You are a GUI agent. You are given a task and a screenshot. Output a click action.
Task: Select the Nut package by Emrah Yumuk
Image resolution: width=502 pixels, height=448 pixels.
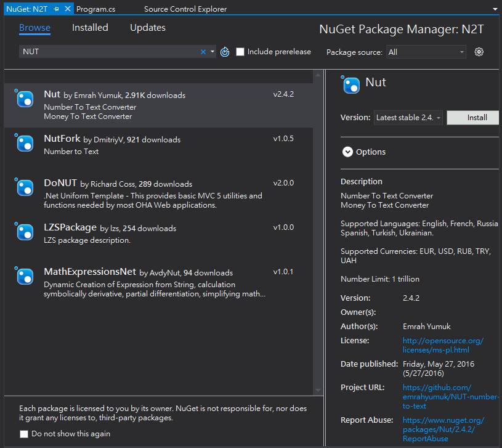pyautogui.click(x=158, y=105)
